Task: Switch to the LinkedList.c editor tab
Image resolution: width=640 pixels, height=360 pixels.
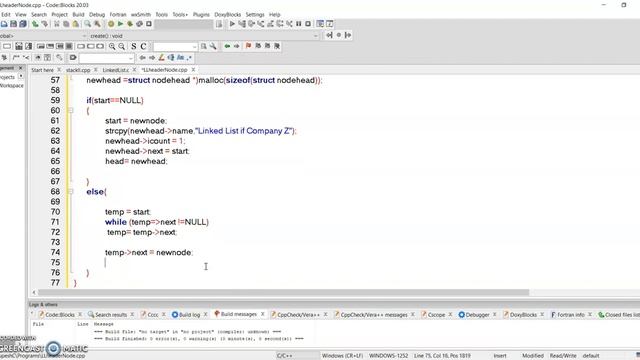Action: point(115,70)
